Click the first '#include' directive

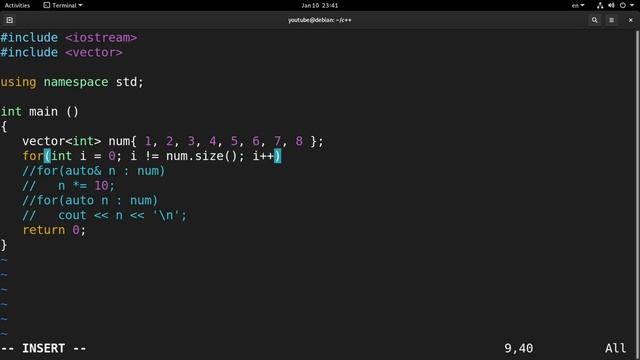[29, 38]
